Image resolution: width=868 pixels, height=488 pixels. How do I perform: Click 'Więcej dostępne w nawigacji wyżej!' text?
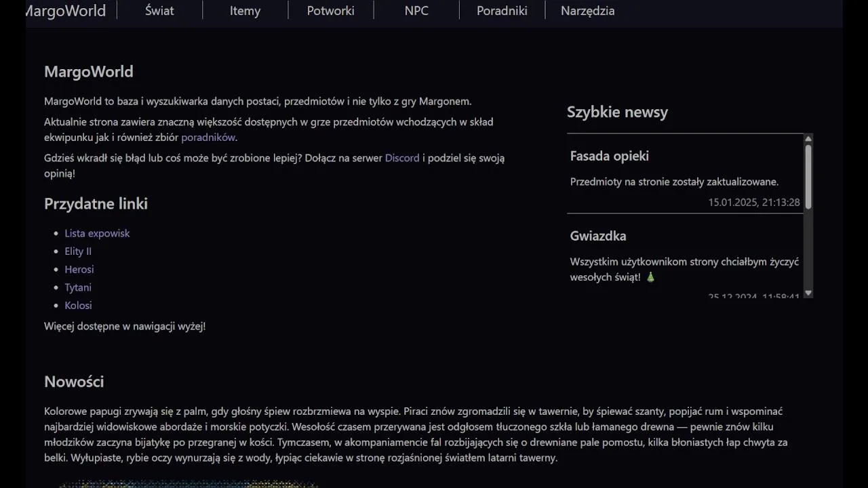click(x=125, y=326)
